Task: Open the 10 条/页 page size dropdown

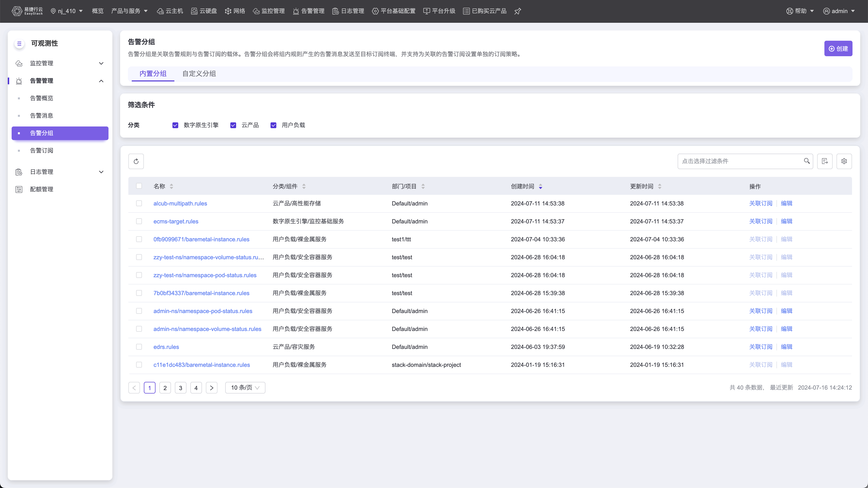Action: point(245,388)
